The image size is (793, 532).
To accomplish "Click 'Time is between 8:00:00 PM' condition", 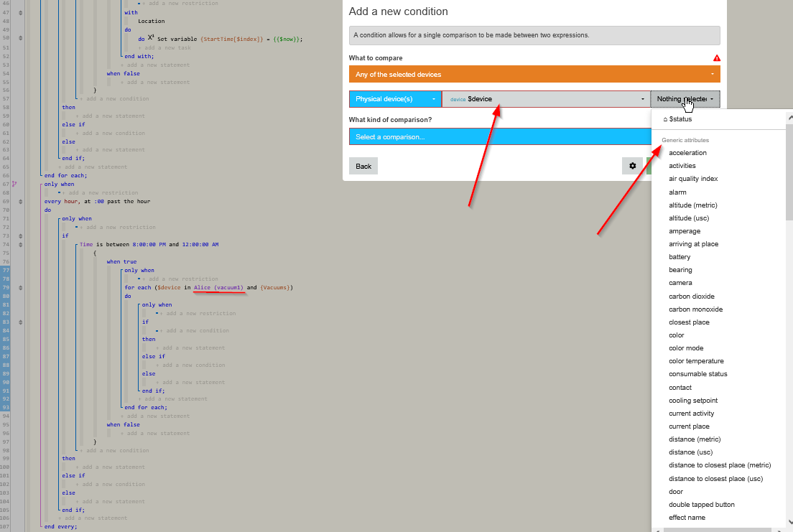I will pyautogui.click(x=149, y=244).
